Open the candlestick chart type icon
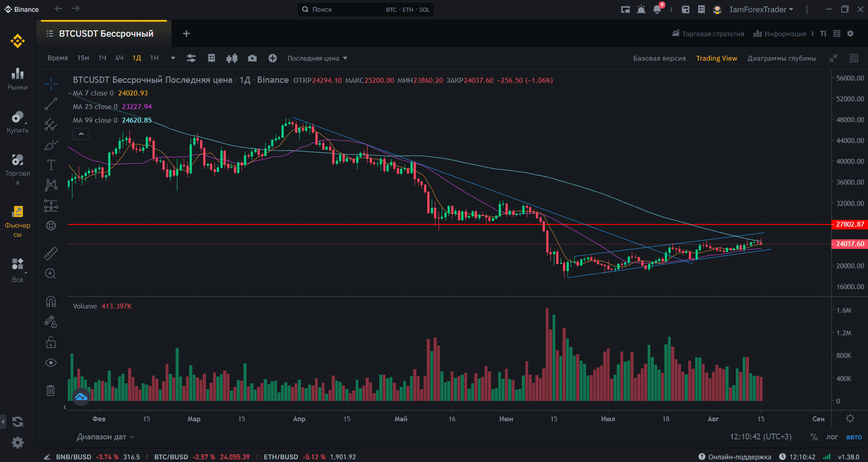 pos(232,58)
